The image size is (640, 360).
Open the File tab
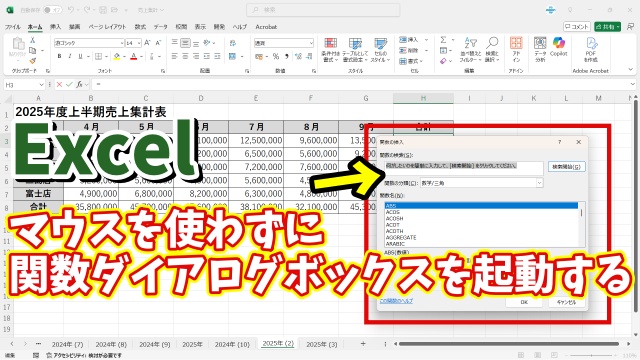point(13,27)
